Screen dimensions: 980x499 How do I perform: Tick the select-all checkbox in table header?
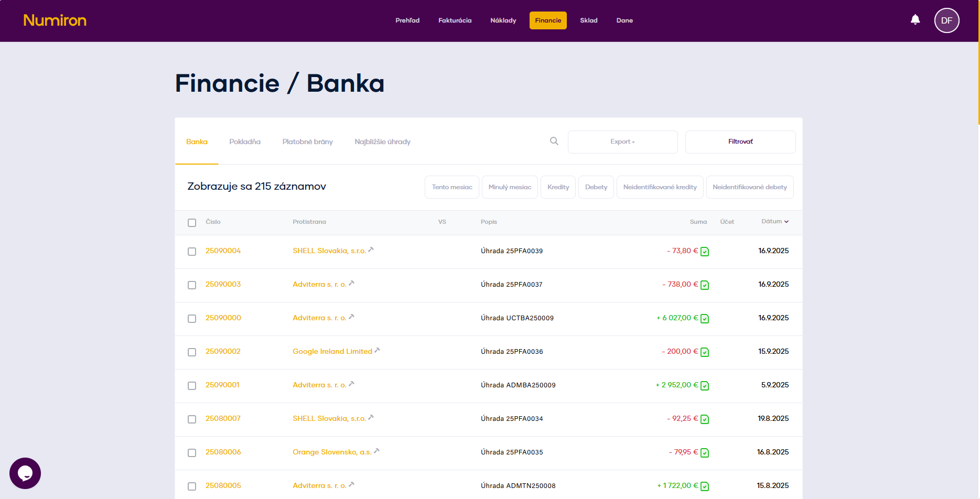tap(192, 223)
